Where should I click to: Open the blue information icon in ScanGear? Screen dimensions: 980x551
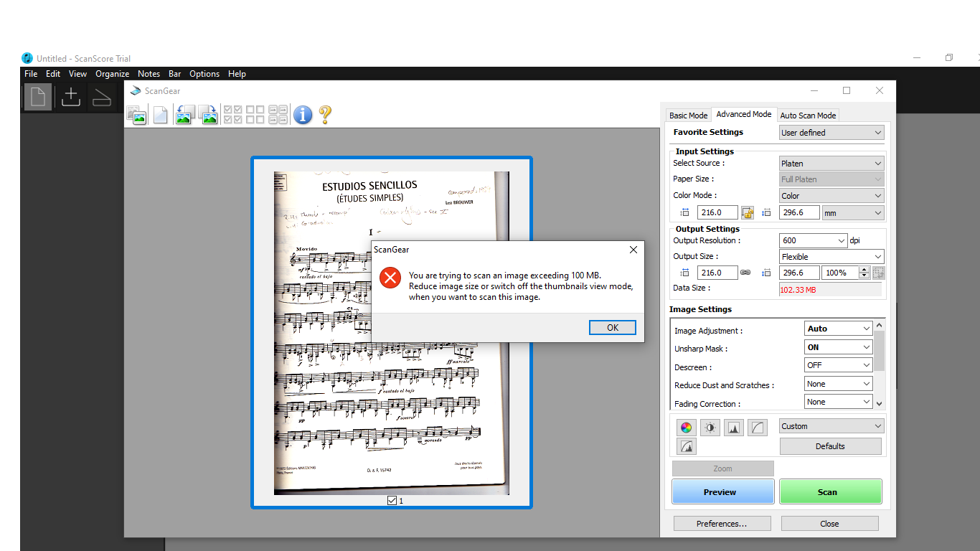pyautogui.click(x=303, y=115)
